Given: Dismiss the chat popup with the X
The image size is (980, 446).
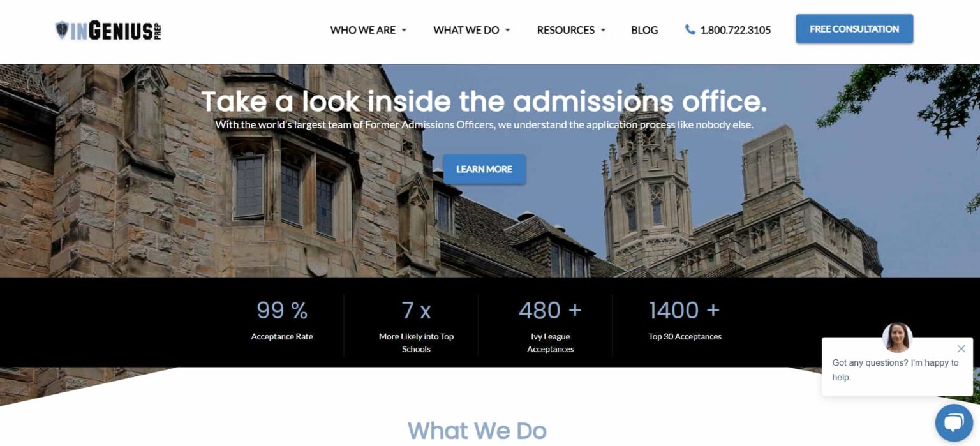Looking at the screenshot, I should (x=961, y=349).
